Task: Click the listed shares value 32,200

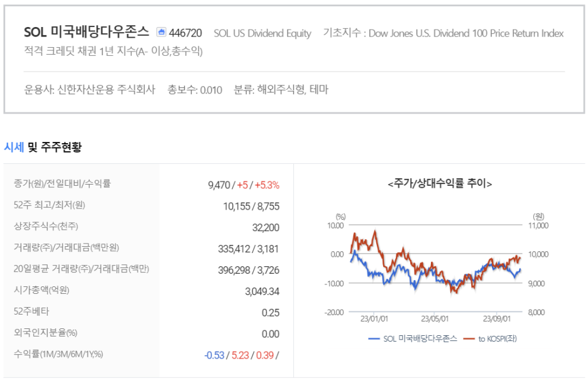Action: tap(266, 228)
